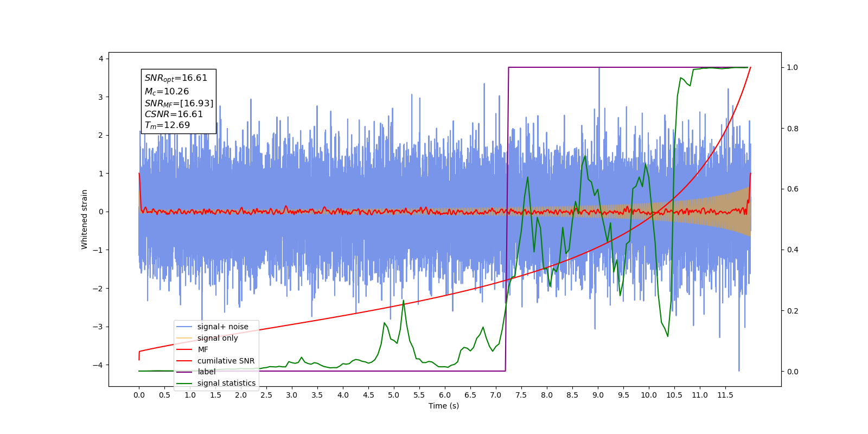Screen dimensions: 868x434
Task: Click the left y-axis tick label 4
Action: [x=101, y=59]
